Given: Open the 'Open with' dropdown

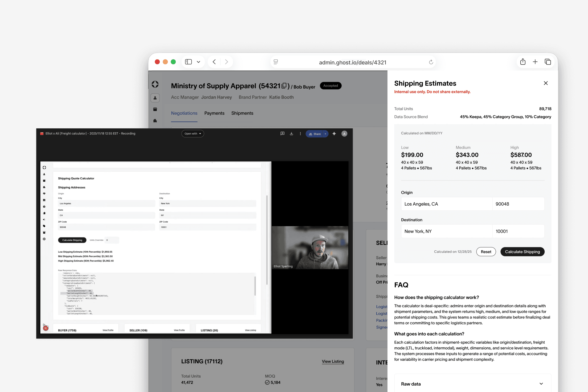Looking at the screenshot, I should tap(193, 134).
